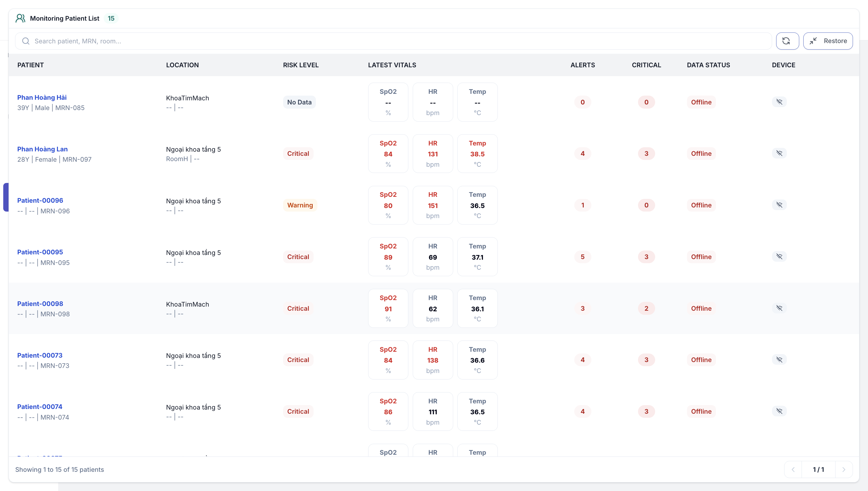Click the refresh icon button
The height and width of the screenshot is (491, 868).
click(x=787, y=41)
